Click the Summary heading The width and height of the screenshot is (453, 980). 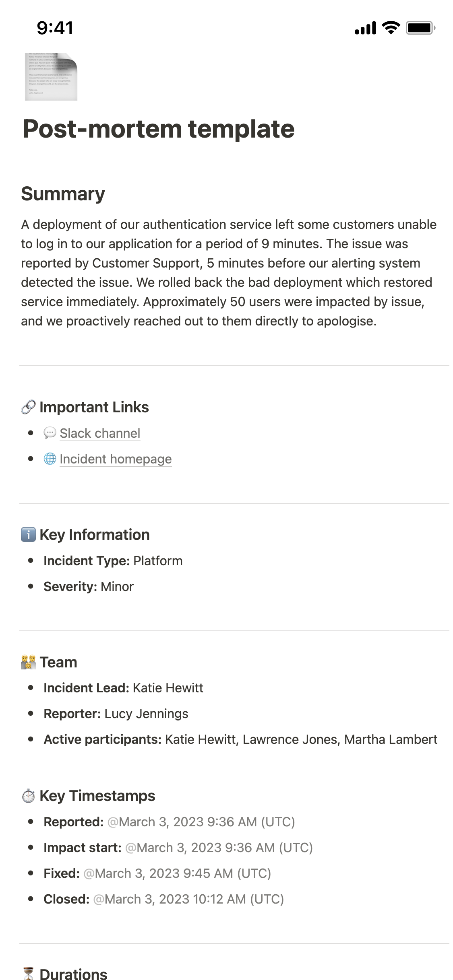63,194
